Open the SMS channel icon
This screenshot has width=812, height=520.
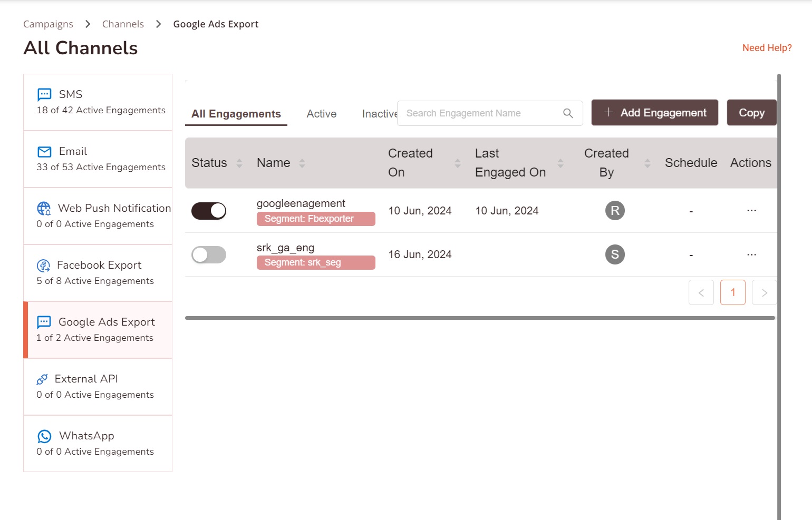(44, 94)
